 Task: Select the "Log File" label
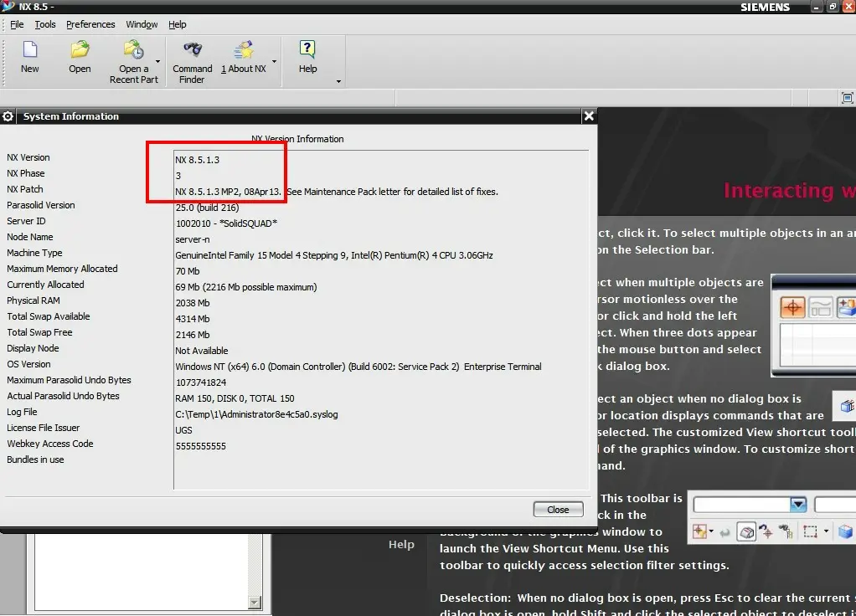(x=22, y=412)
